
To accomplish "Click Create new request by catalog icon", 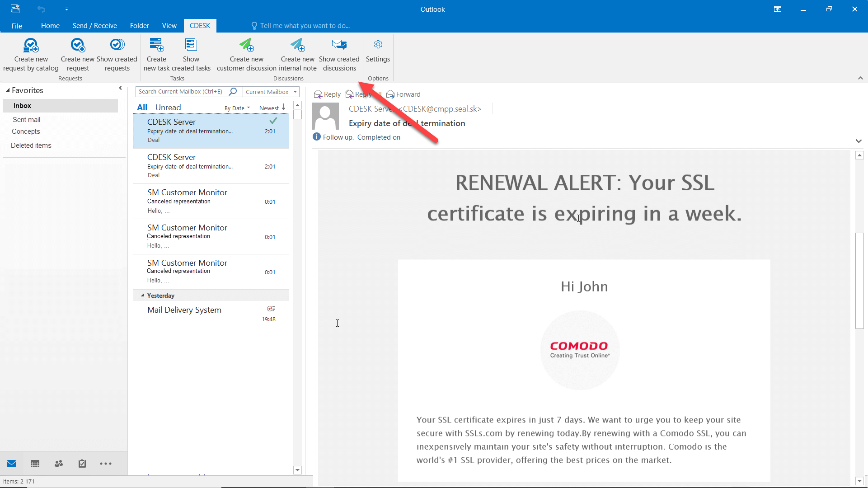I will [31, 45].
